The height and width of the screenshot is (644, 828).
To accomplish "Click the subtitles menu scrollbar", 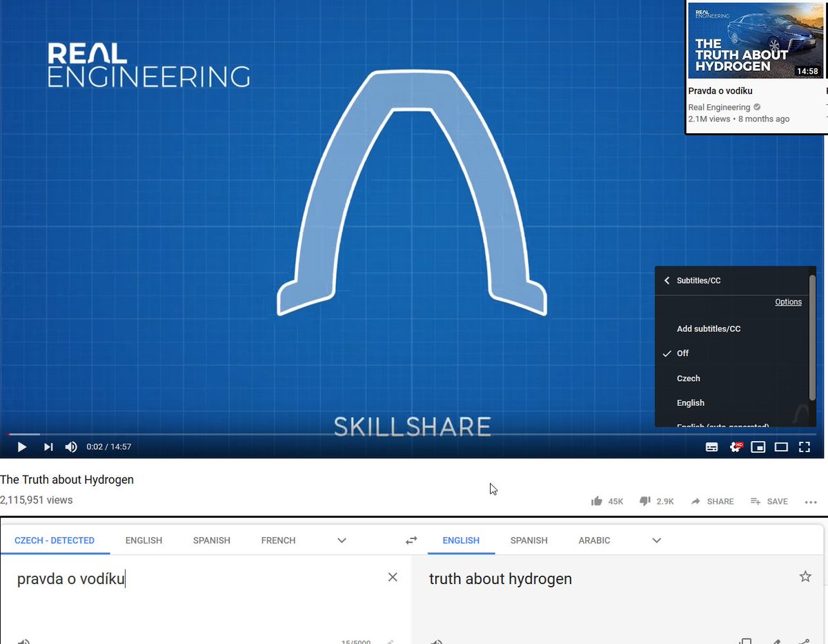I will 812,338.
